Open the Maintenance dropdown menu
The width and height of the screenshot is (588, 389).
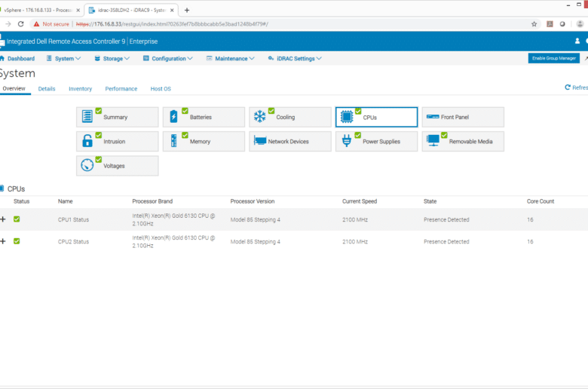click(230, 59)
